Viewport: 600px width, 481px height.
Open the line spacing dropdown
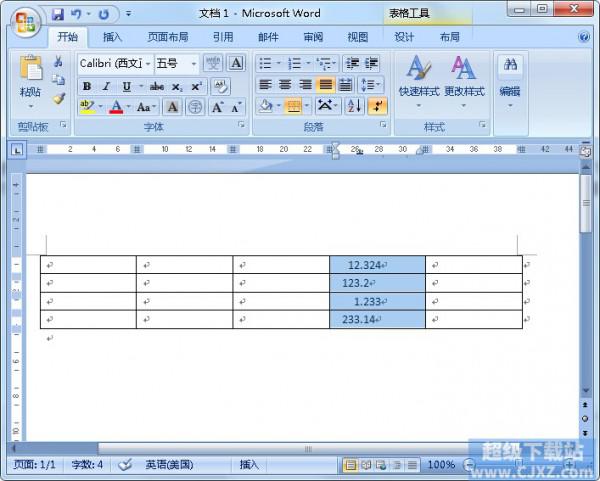(371, 85)
